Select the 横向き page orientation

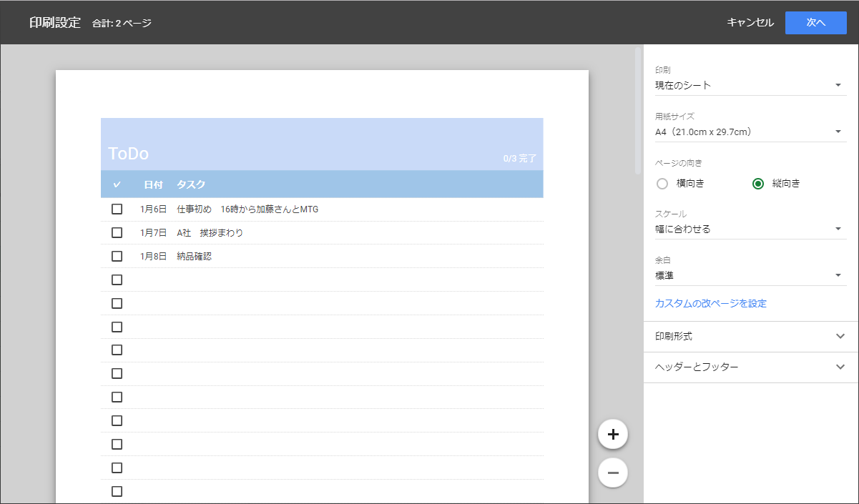click(662, 184)
